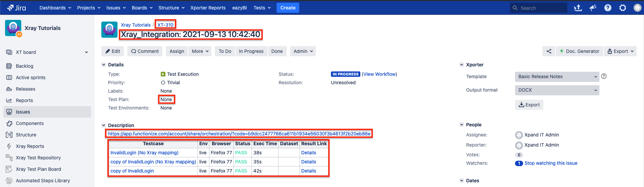
Task: Click the Issues sidebar icon
Action: tap(9, 112)
